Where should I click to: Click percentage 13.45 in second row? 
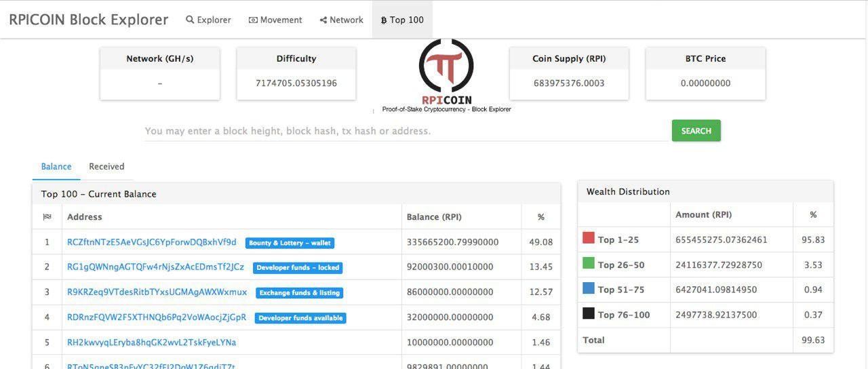541,267
